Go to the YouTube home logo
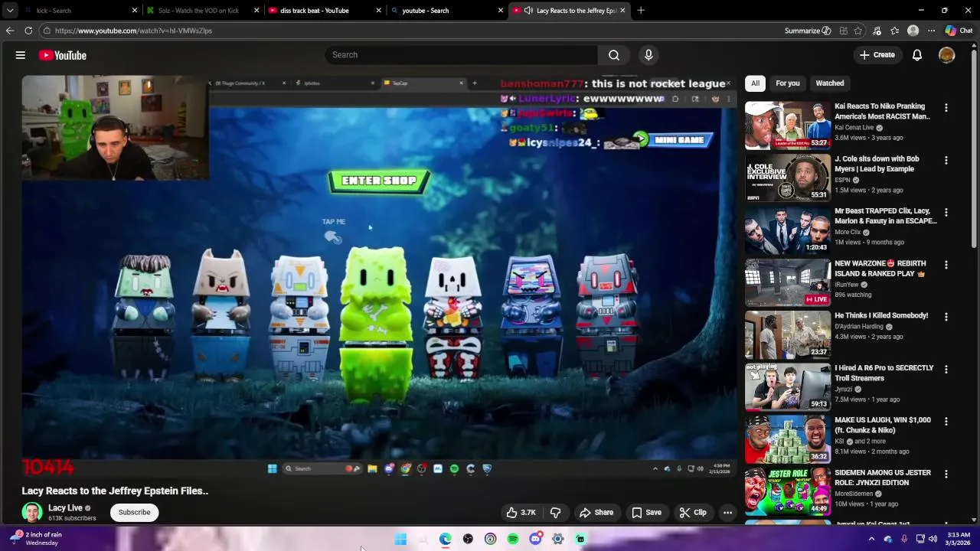 [63, 55]
